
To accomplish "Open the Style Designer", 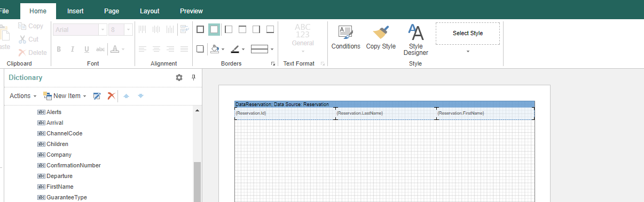I will 415,40.
